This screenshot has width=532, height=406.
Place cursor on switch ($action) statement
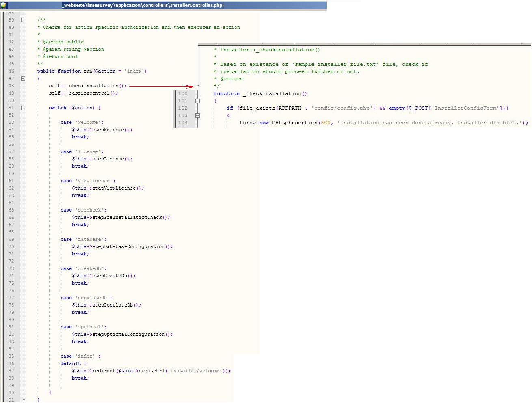(75, 108)
